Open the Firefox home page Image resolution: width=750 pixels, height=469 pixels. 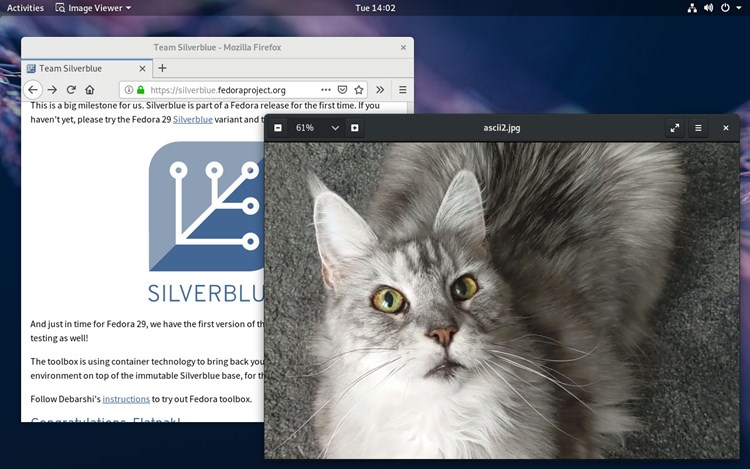89,89
